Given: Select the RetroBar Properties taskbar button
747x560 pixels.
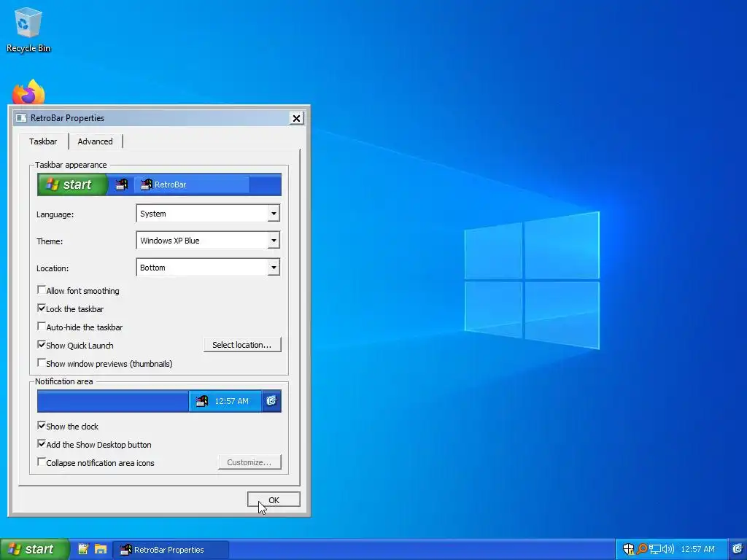Looking at the screenshot, I should pos(171,550).
